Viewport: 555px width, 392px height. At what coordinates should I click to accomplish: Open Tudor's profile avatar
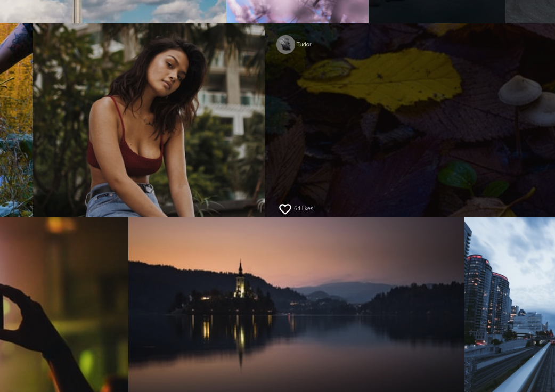pyautogui.click(x=285, y=45)
